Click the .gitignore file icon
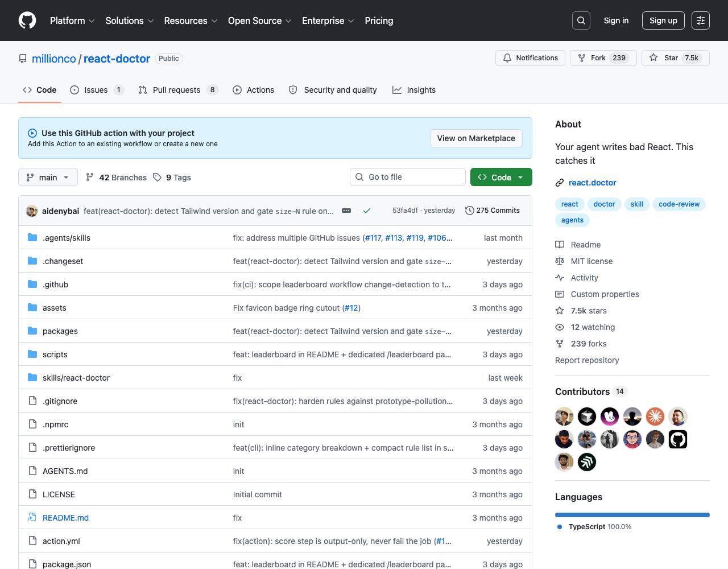Screen dimensions: 728x569 click(32, 401)
